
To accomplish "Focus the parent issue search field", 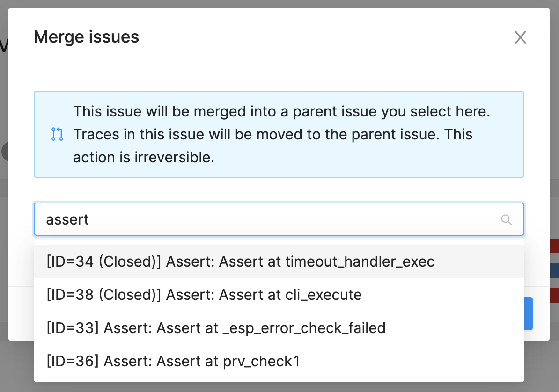I will point(272,219).
